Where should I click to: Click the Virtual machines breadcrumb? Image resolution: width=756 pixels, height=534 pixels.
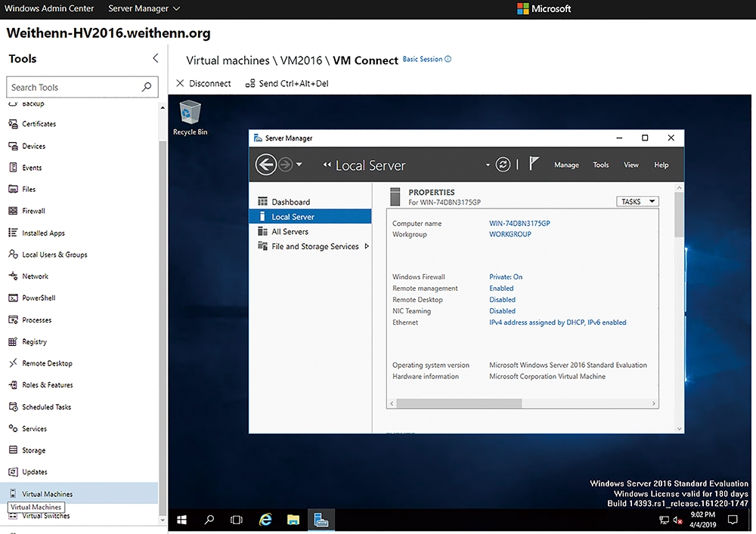pos(228,60)
